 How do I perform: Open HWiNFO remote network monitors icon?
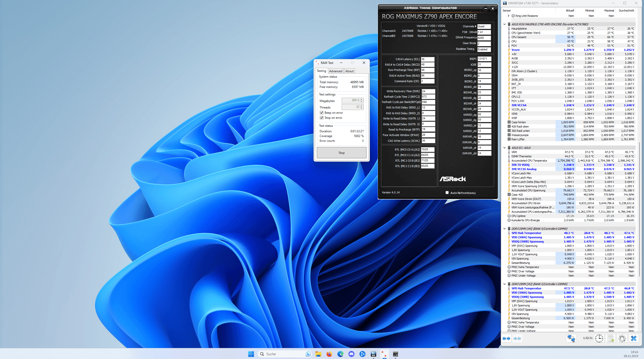(x=571, y=338)
